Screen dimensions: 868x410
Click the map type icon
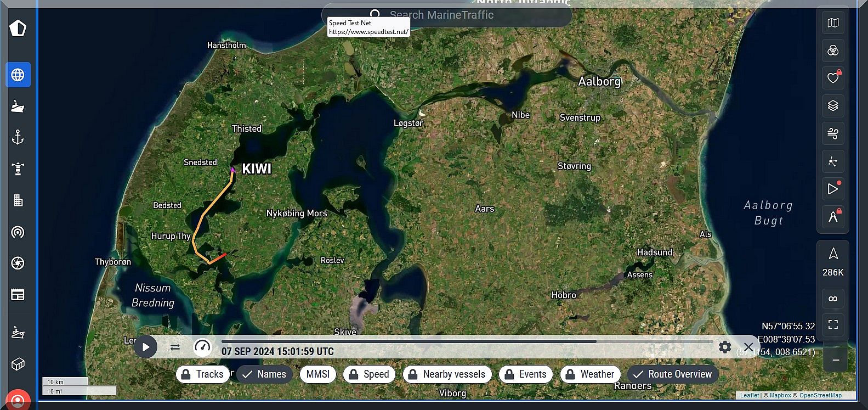tap(833, 23)
